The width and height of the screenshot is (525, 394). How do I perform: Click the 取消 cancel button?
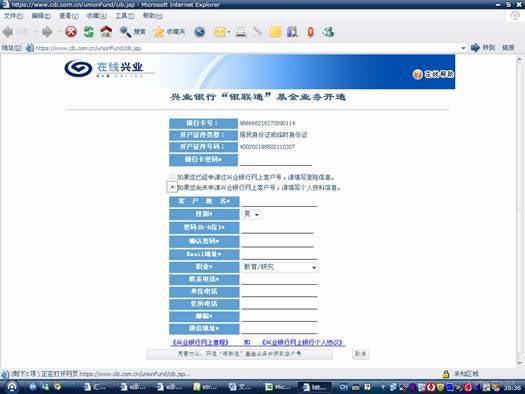[361, 354]
